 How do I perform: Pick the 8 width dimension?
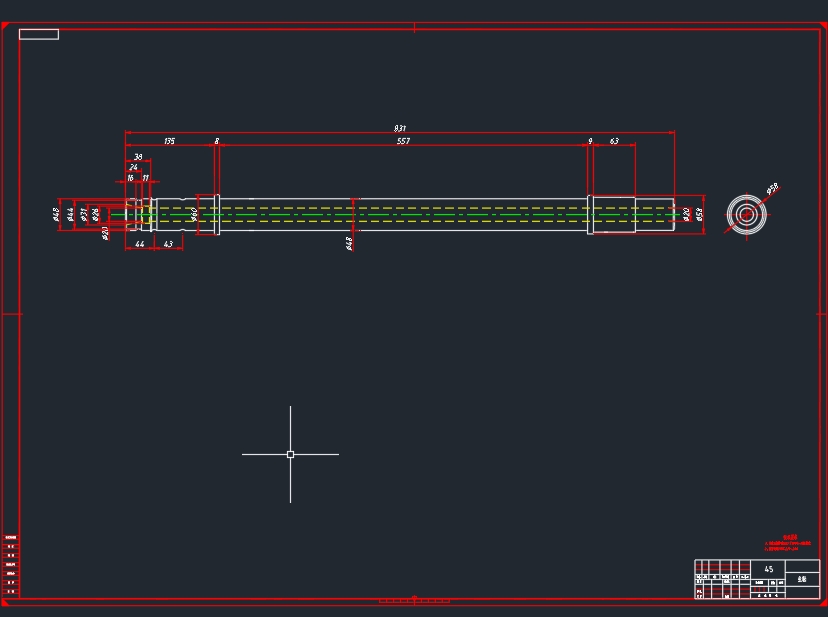217,141
